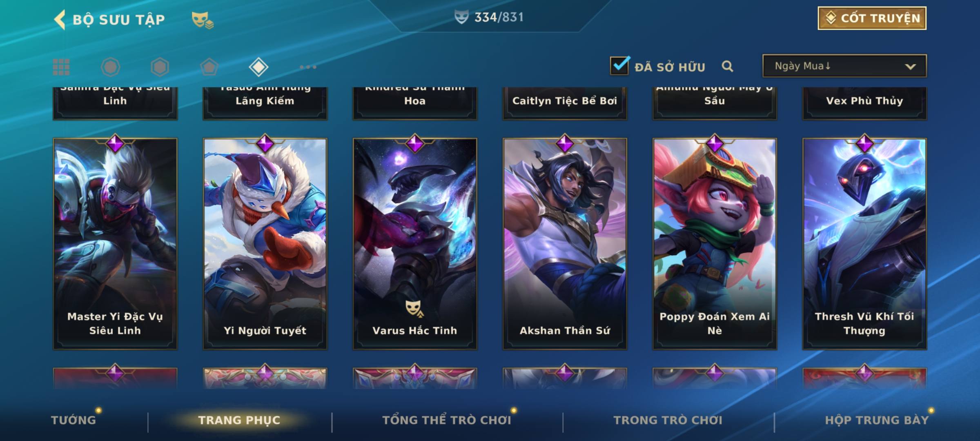Select the first round-gem rarity filter
980x441 pixels.
[110, 67]
